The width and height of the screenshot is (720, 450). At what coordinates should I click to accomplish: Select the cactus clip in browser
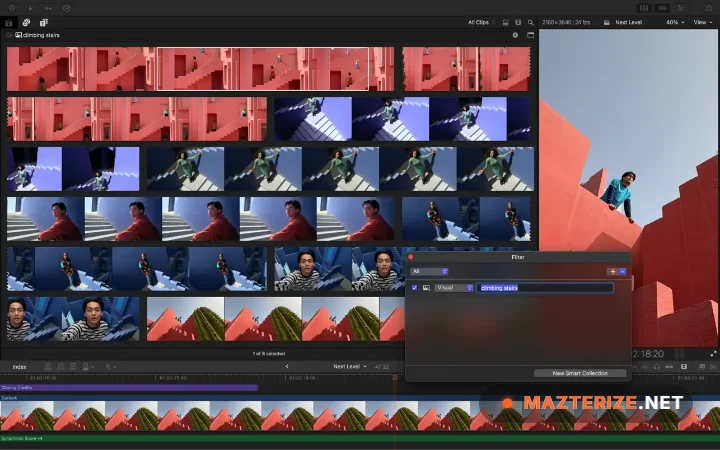[x=276, y=319]
